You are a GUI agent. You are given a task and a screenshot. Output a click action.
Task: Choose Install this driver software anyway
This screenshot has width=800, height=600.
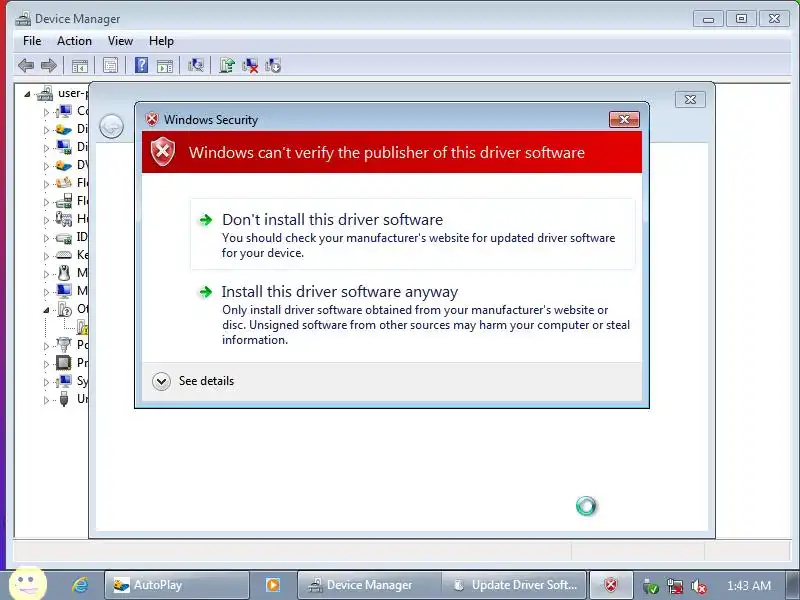(413, 315)
